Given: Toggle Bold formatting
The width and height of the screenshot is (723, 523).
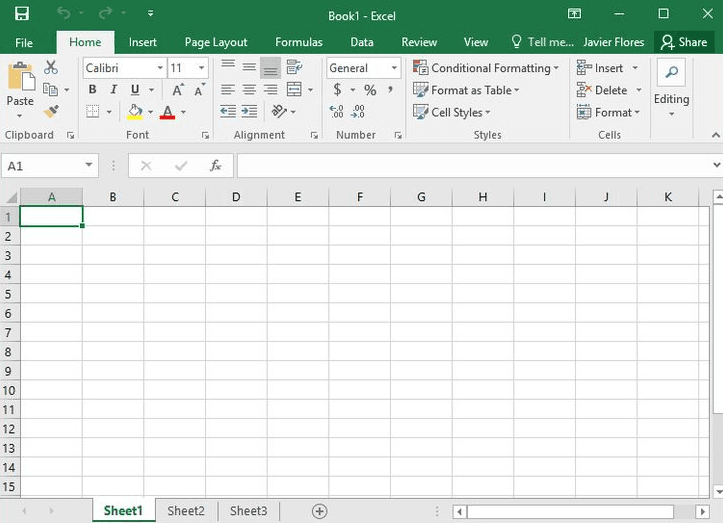Looking at the screenshot, I should click(92, 89).
